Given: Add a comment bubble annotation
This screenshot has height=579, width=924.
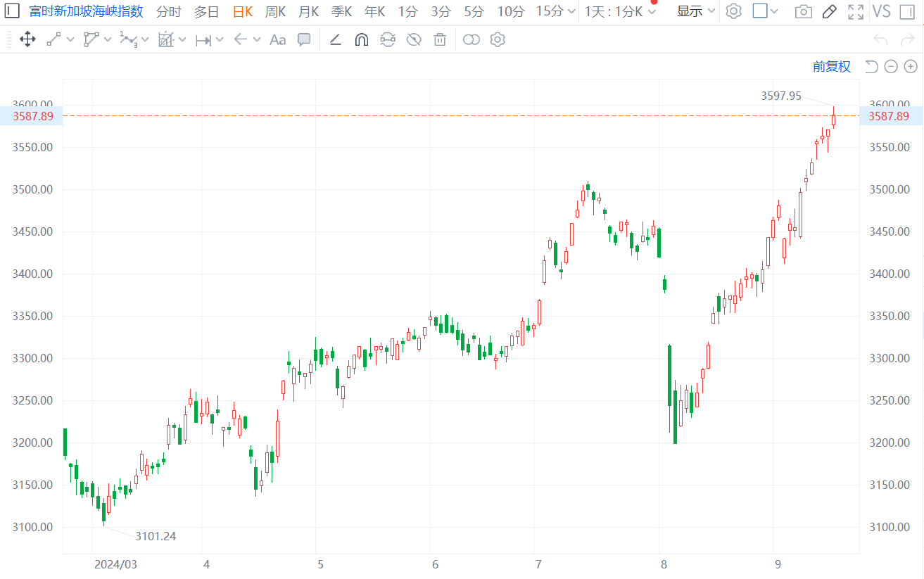Looking at the screenshot, I should [x=304, y=39].
